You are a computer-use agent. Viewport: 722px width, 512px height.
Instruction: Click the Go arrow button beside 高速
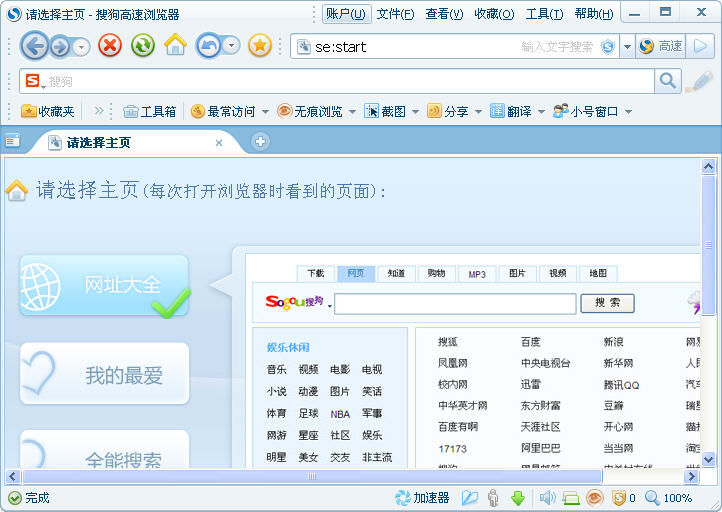point(700,46)
